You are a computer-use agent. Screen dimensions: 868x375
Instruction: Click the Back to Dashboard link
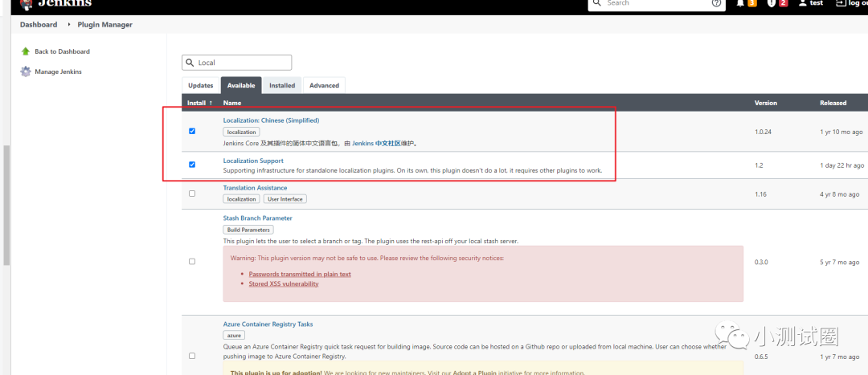[62, 51]
